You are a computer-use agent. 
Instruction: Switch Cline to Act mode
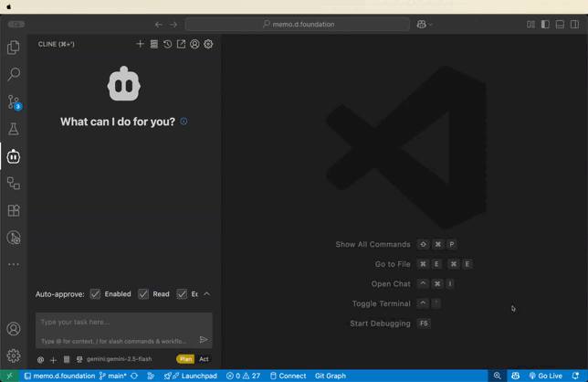click(204, 359)
